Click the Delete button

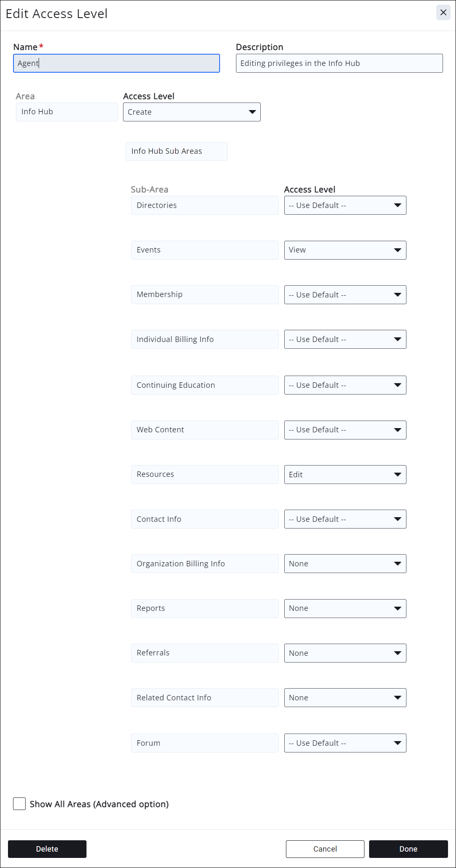47,849
